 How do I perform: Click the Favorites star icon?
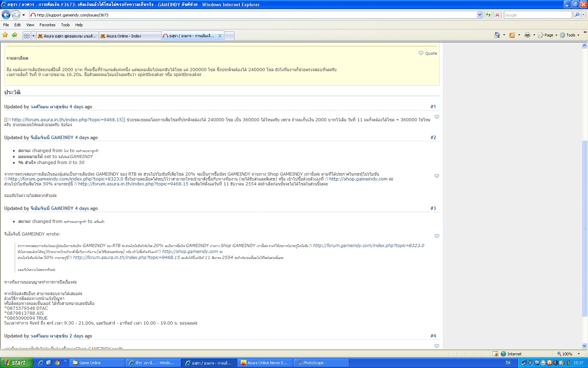5,35
